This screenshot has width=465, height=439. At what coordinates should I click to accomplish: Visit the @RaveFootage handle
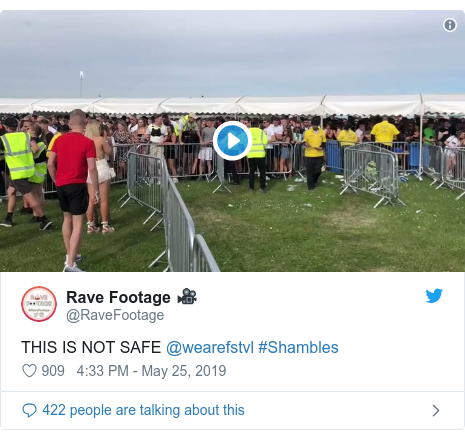(115, 315)
